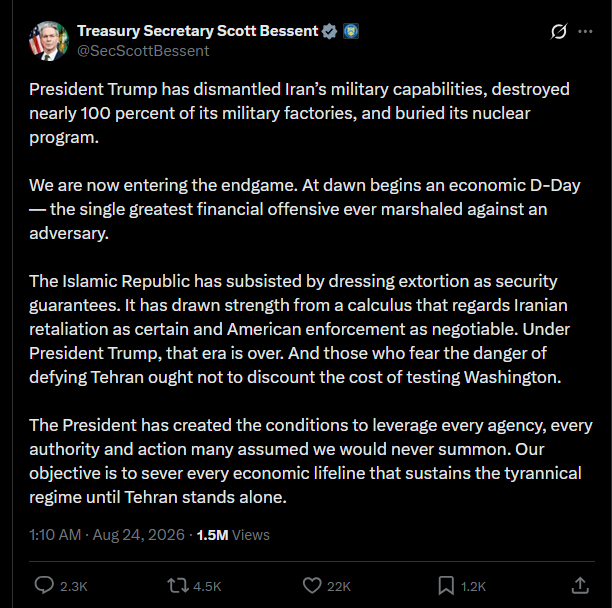Click the opening paragraph about President Trump
The image size is (612, 608).
[x=299, y=113]
